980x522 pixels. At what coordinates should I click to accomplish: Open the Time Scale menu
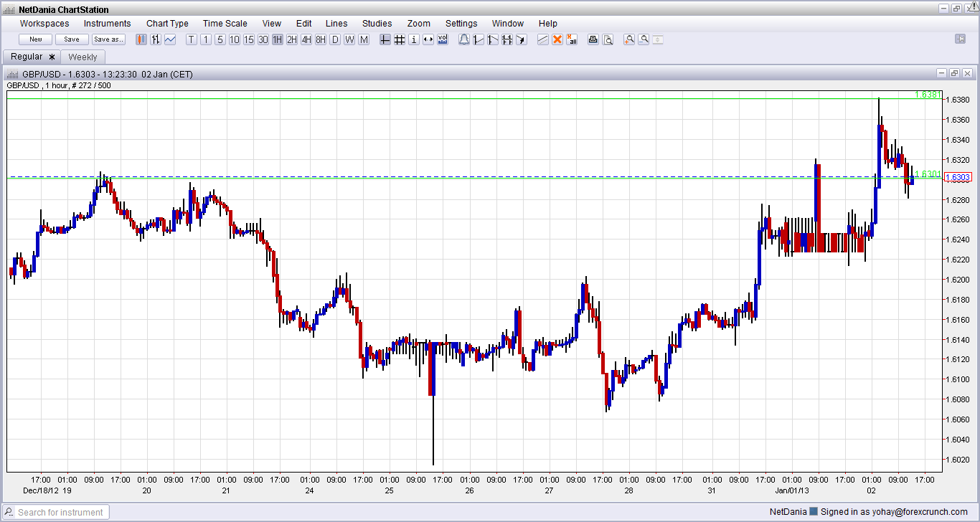(225, 24)
